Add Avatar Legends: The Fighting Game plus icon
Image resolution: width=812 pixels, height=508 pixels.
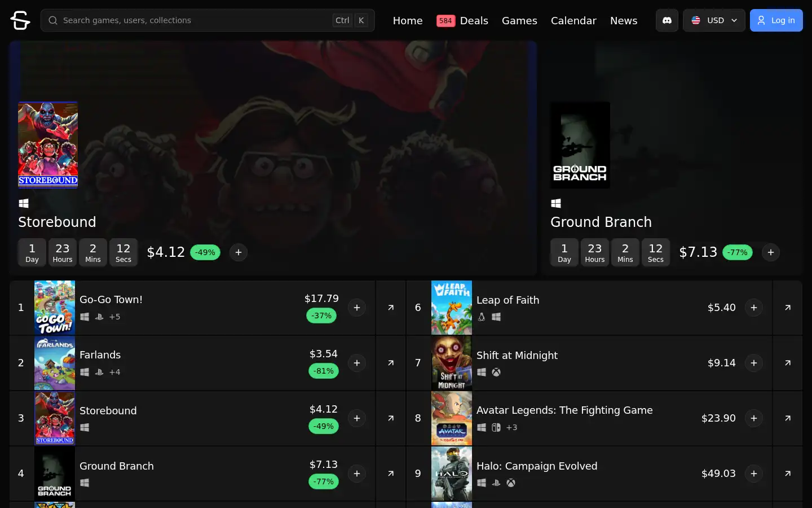pos(754,418)
